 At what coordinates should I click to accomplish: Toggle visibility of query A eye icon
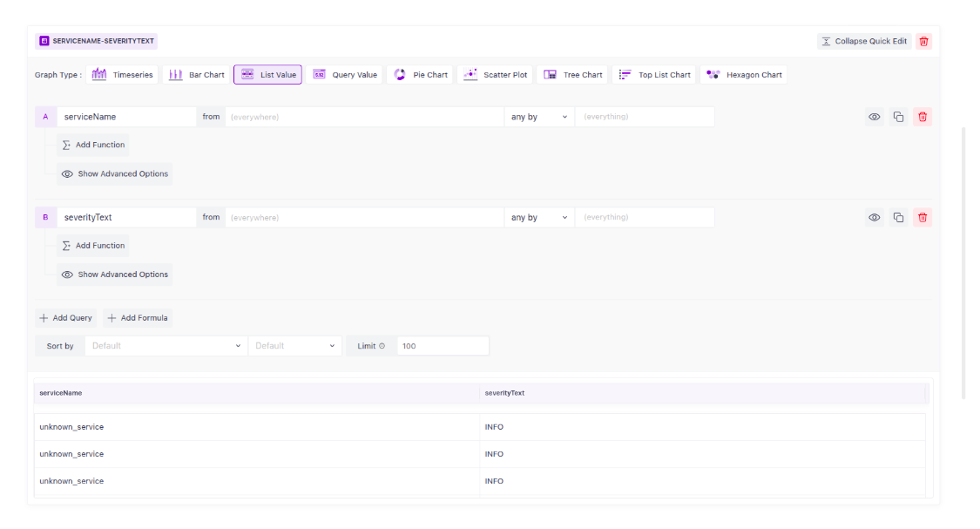[874, 117]
